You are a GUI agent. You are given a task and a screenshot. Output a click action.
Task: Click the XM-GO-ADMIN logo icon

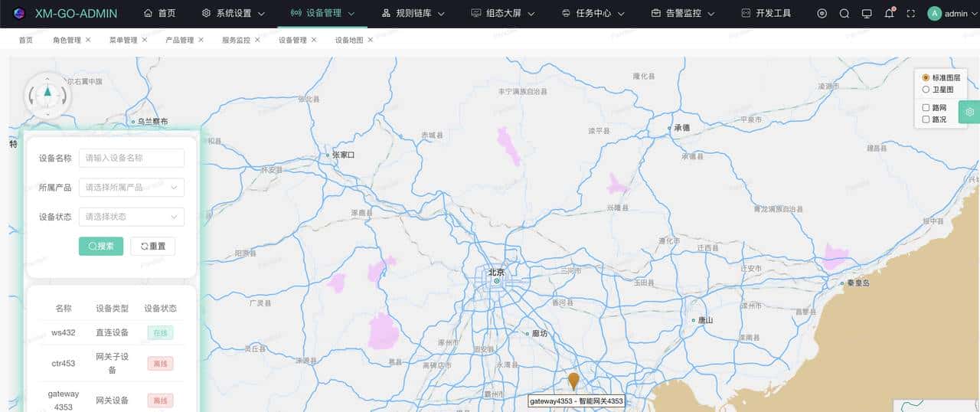coord(19,13)
